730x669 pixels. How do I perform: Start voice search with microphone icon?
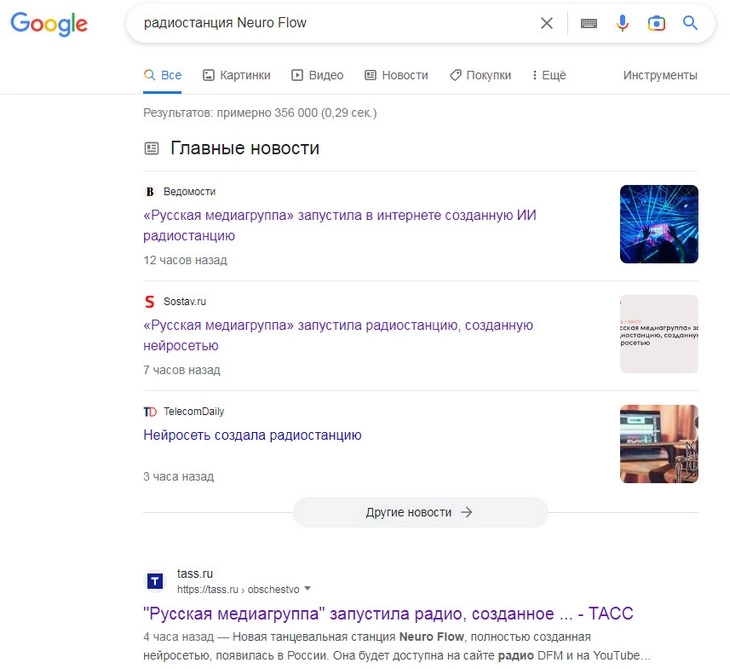tap(622, 23)
